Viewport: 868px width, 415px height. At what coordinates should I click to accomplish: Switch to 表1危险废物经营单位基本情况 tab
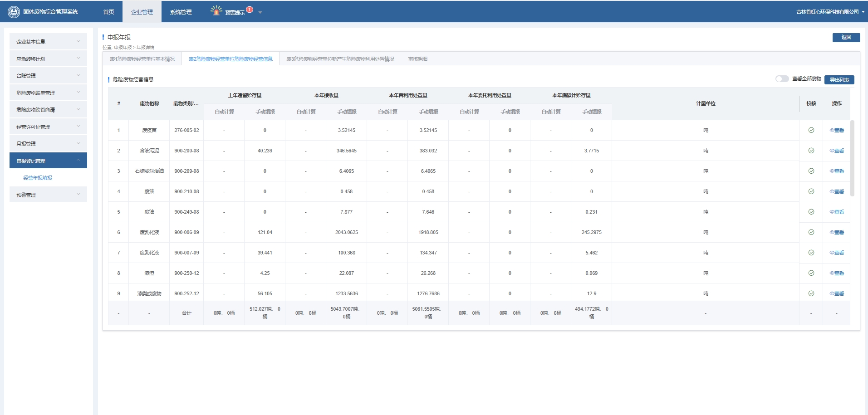click(142, 59)
